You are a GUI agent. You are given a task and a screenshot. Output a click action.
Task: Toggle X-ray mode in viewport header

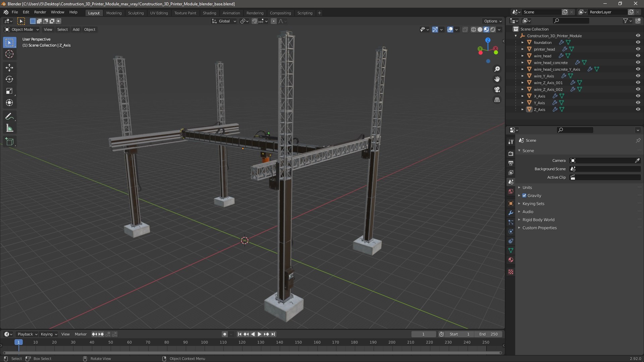(465, 29)
